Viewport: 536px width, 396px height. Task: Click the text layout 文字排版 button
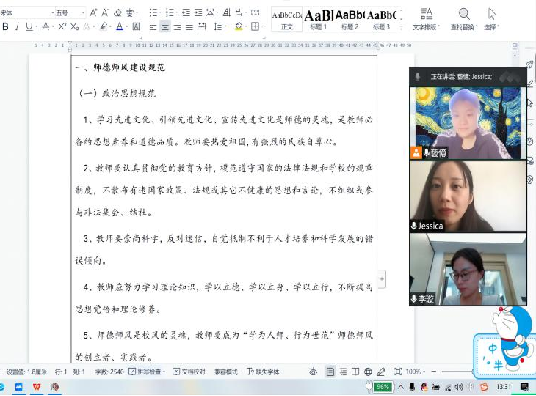(x=426, y=19)
